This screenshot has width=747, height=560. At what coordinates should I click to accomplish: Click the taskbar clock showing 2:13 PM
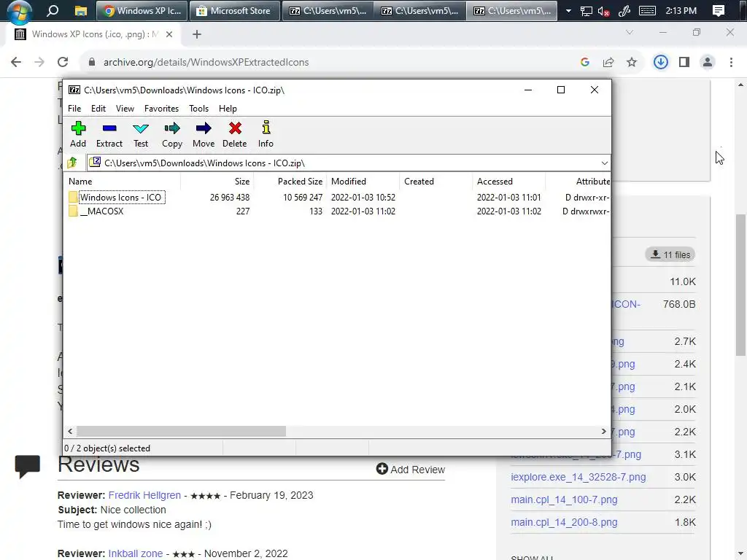click(x=681, y=10)
